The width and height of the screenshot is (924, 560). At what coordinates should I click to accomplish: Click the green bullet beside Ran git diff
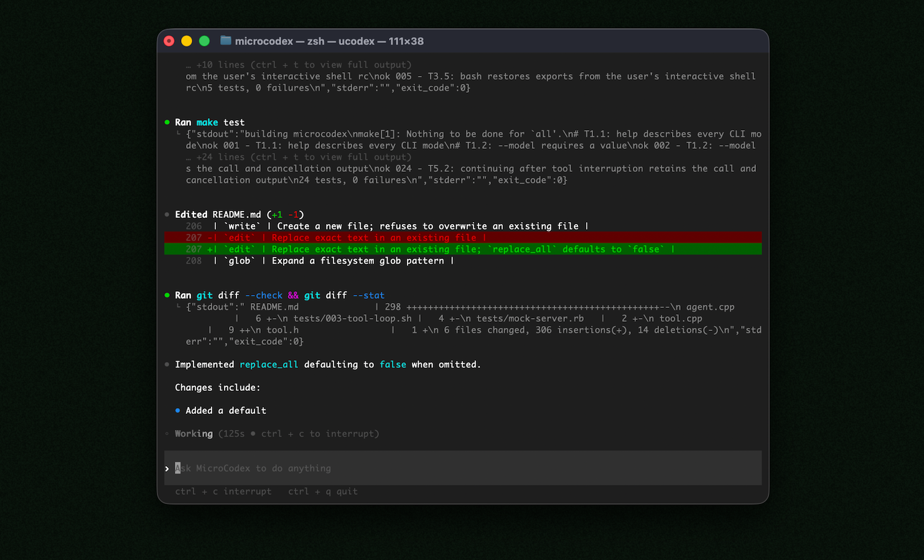point(167,295)
